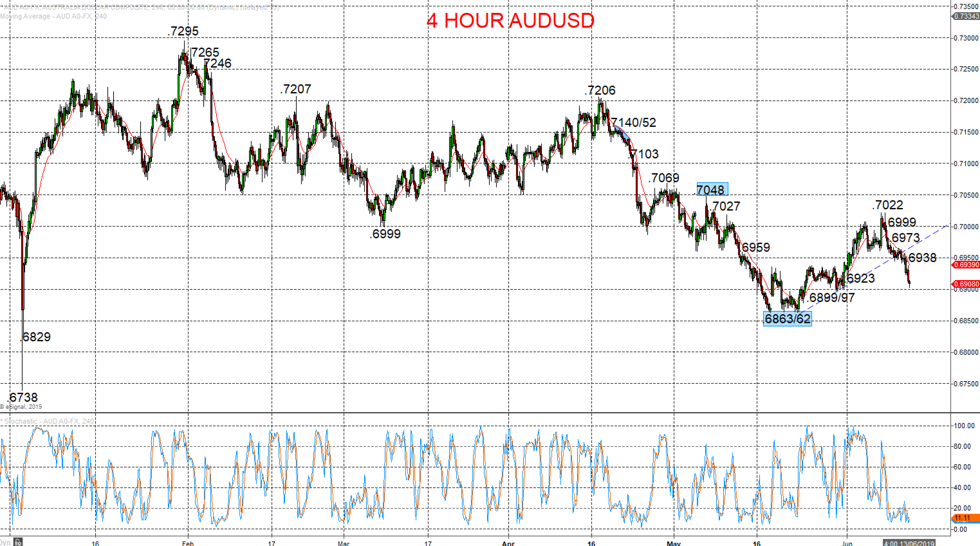
Task: Click the .6829 price label
Action: click(35, 337)
